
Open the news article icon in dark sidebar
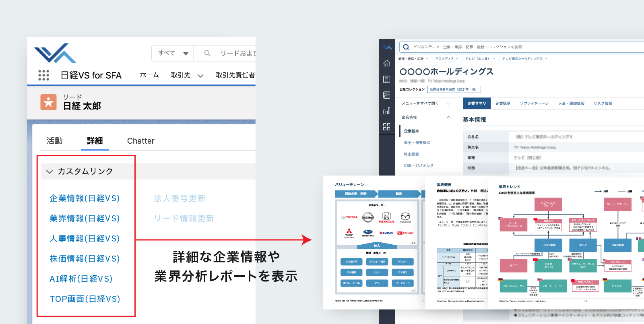coord(386,95)
